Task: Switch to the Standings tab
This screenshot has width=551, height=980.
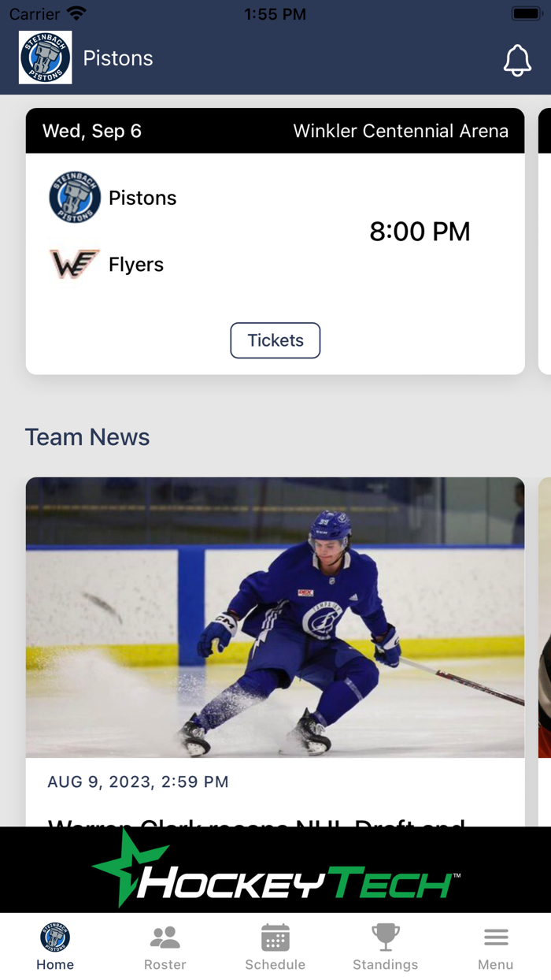Action: (x=385, y=945)
